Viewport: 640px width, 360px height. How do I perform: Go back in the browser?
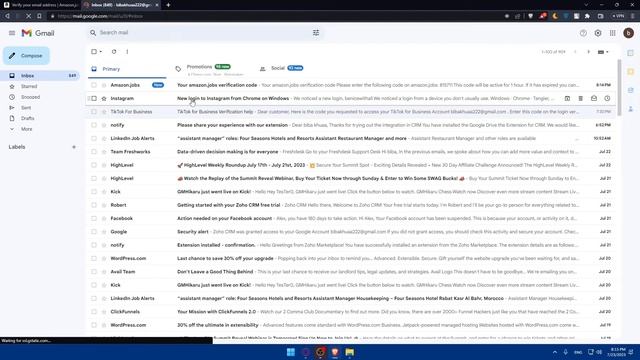[7, 16]
